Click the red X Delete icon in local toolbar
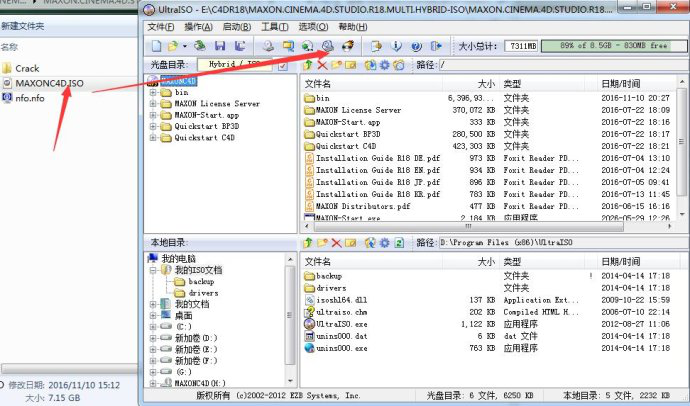690x406 pixels. click(337, 243)
